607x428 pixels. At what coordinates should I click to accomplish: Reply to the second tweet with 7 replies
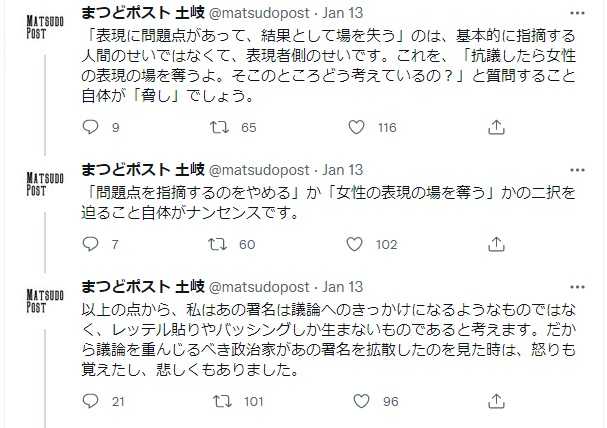[x=89, y=243]
